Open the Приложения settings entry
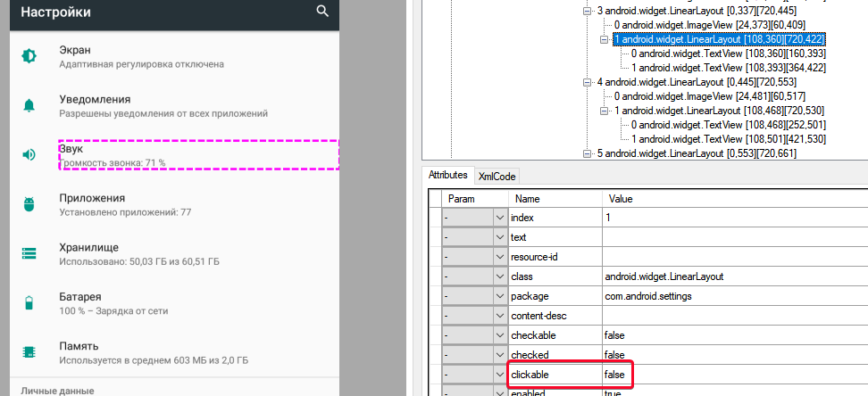The image size is (868, 396). (174, 204)
